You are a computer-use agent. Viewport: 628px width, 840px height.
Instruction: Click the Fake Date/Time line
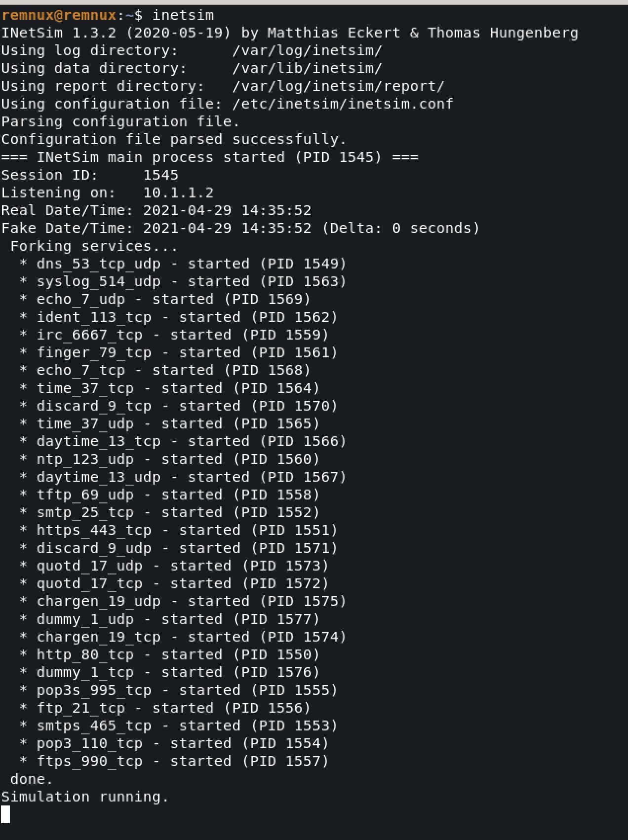(x=240, y=229)
